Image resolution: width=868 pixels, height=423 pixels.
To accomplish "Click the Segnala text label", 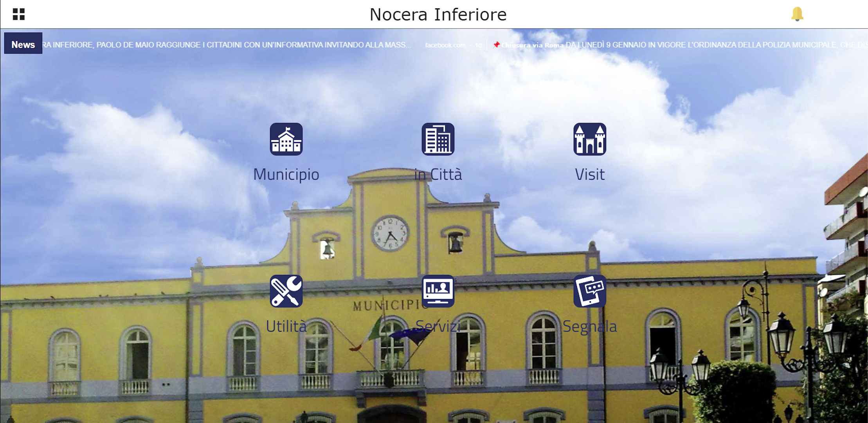I will [590, 326].
